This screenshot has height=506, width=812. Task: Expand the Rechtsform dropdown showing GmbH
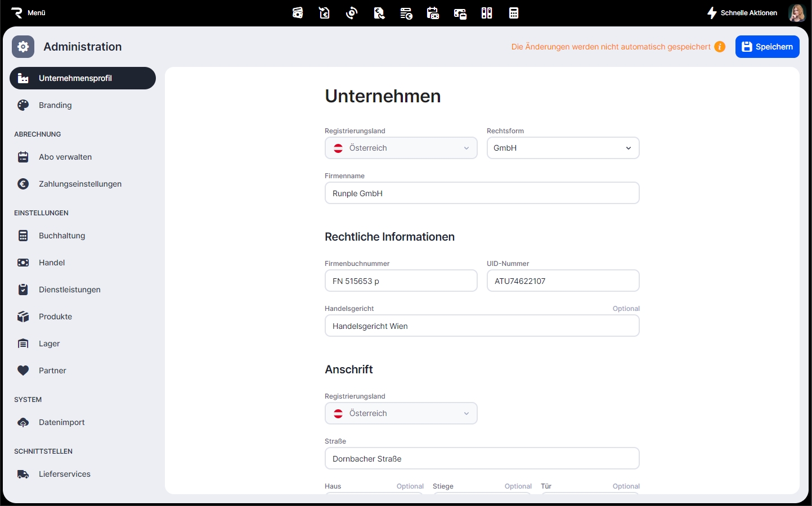pos(563,148)
